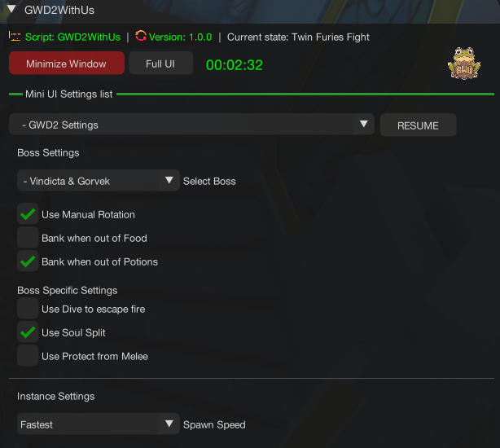Enable Use Protect from Melee
Screen dimensions: 500x448
tap(28, 356)
